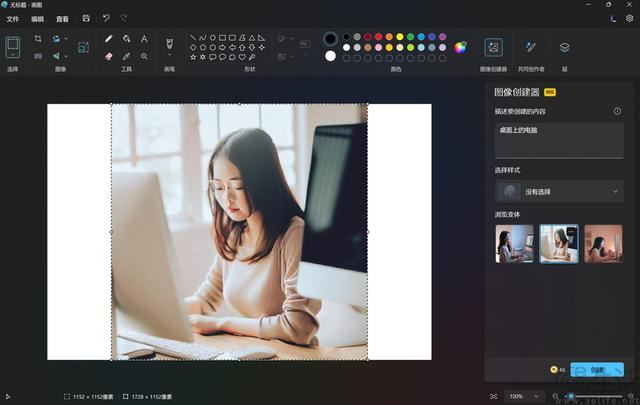Click the Crop image icon
Image resolution: width=640 pixels, height=405 pixels.
click(38, 39)
